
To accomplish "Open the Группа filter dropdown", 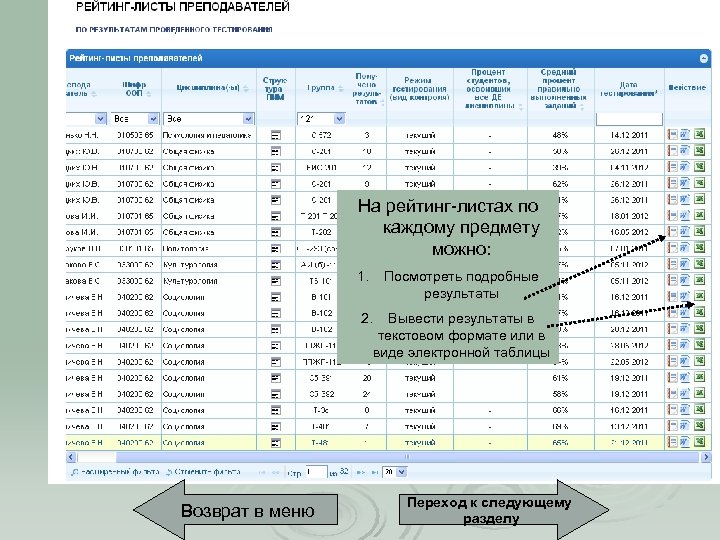I will (339, 119).
